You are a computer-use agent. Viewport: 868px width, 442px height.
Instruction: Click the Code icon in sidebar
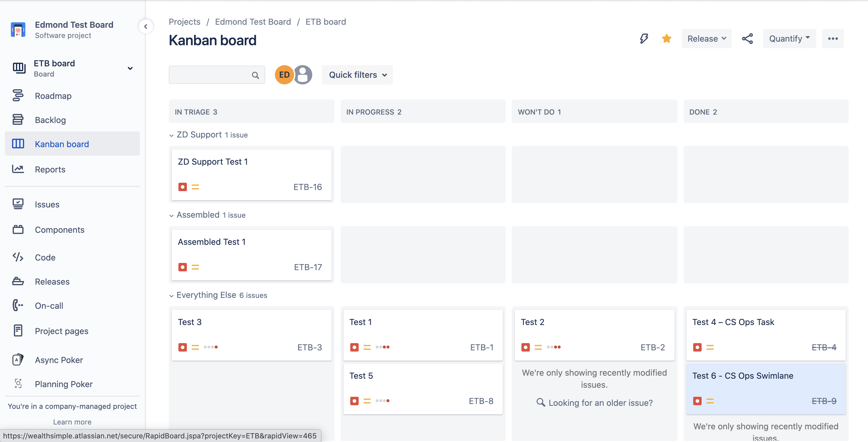(18, 257)
